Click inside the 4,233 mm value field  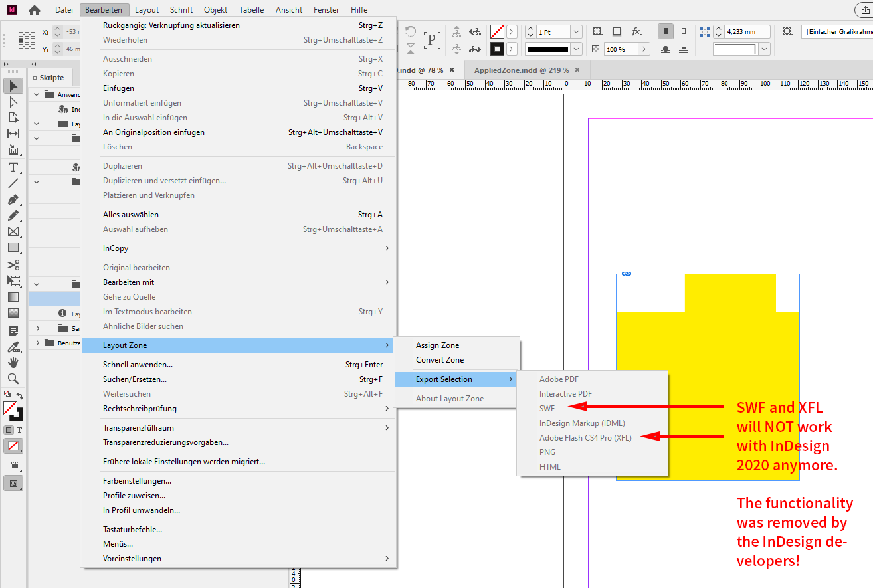741,31
